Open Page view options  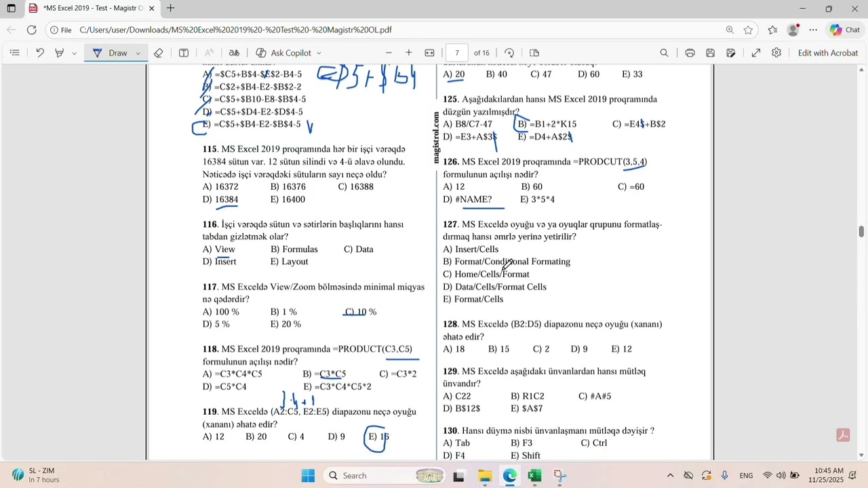pyautogui.click(x=534, y=53)
